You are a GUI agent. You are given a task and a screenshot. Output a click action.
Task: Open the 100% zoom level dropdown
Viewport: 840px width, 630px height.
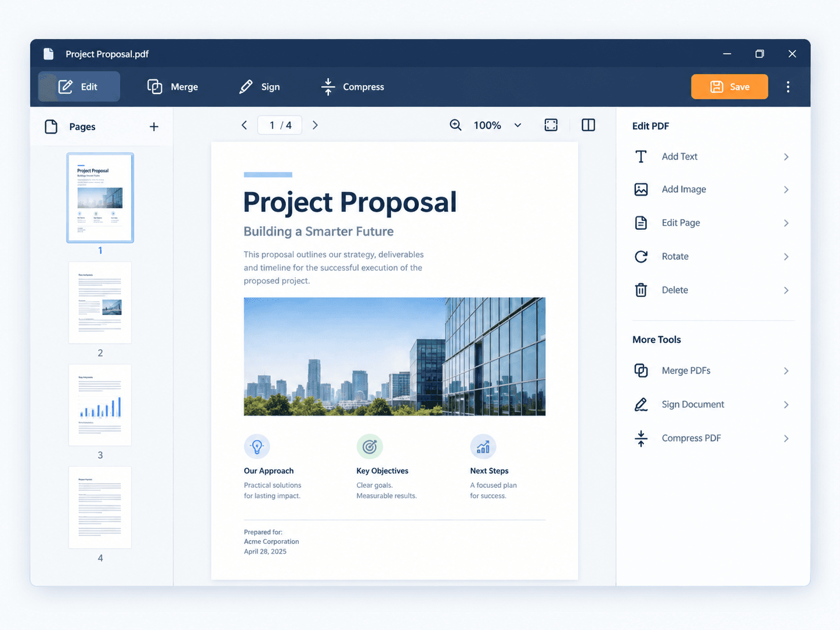tap(497, 125)
